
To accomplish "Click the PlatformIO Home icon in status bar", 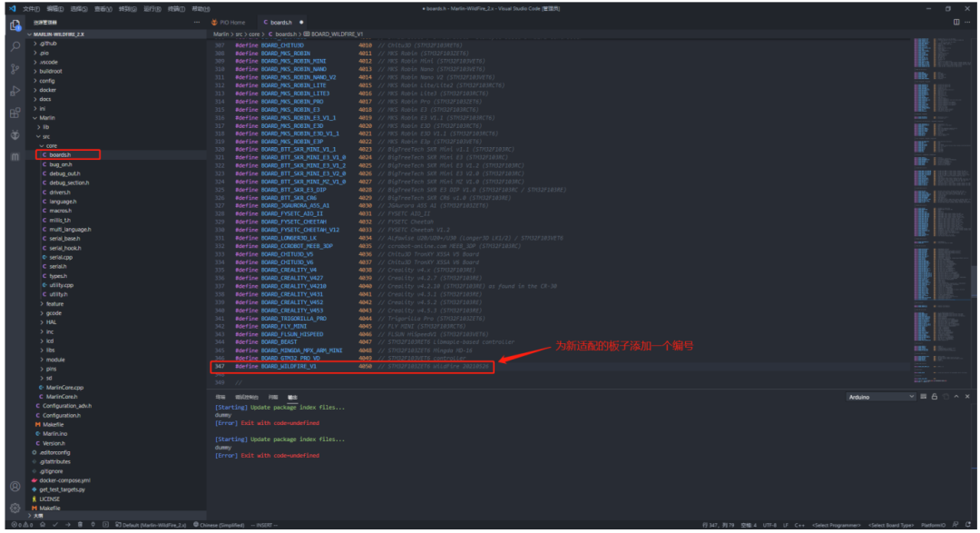I will pyautogui.click(x=43, y=525).
